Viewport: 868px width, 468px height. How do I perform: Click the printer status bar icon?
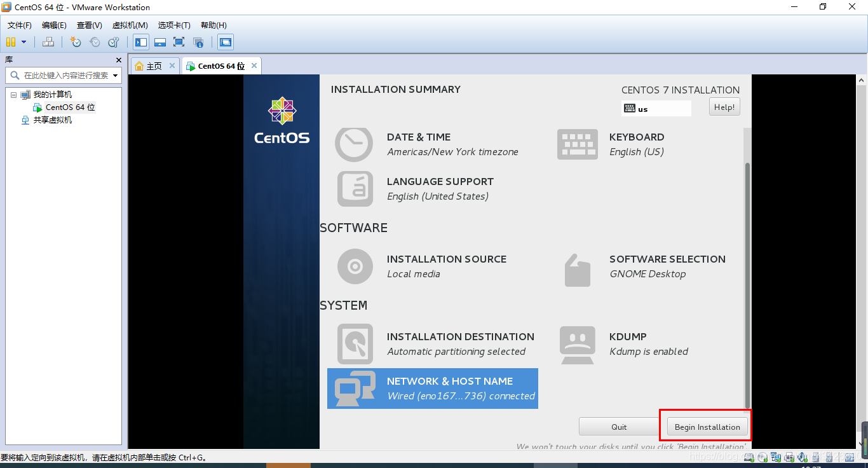(x=789, y=457)
